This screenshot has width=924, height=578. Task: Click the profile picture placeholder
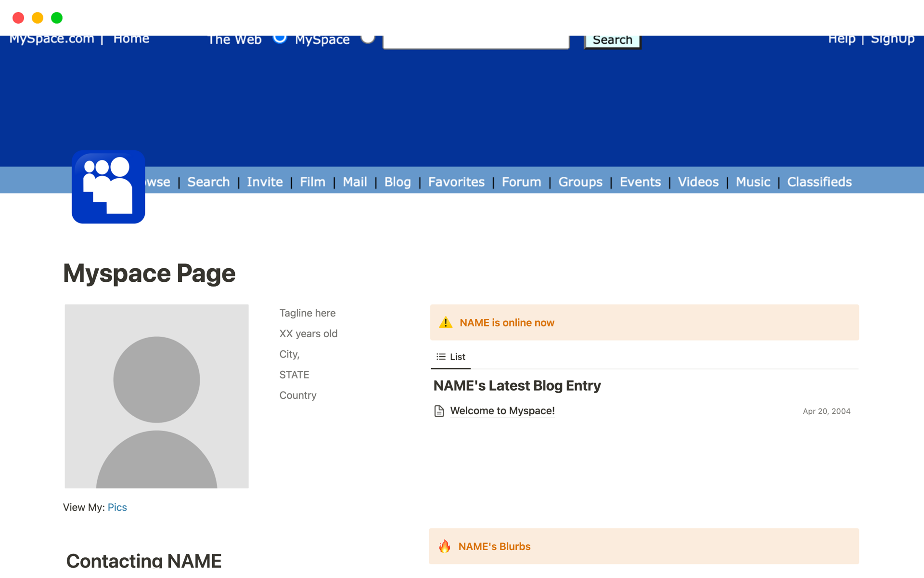click(156, 396)
